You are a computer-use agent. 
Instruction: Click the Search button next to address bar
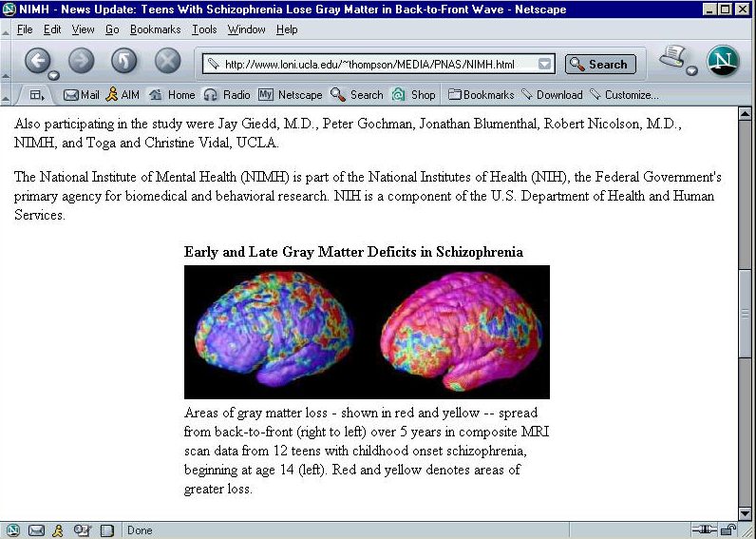coord(600,65)
